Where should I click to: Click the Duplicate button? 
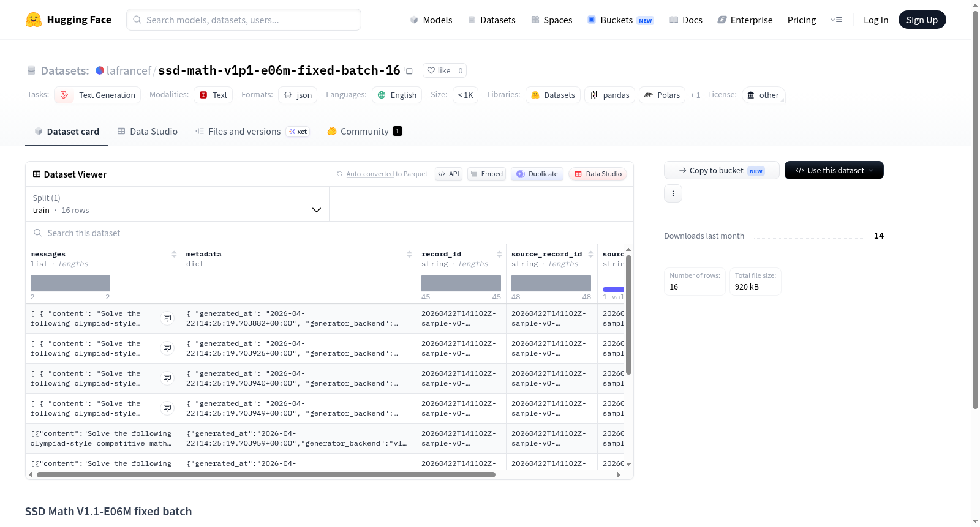click(x=537, y=174)
